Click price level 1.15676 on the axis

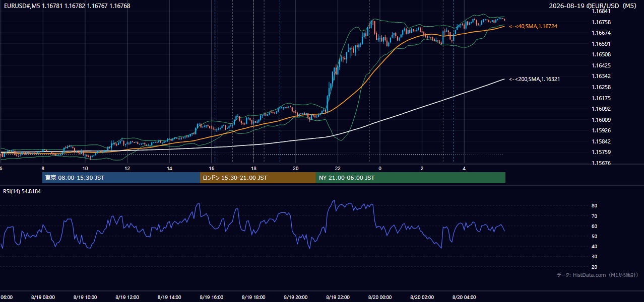(601, 163)
